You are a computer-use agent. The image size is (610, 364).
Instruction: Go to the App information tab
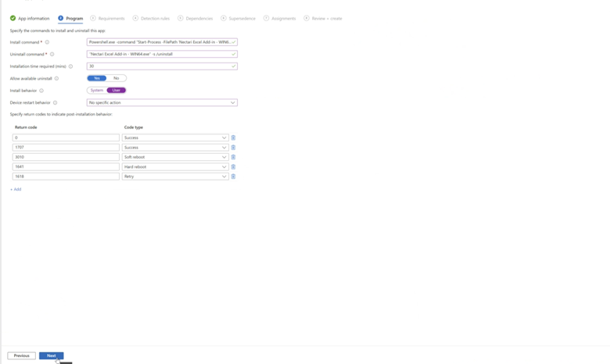(x=30, y=18)
